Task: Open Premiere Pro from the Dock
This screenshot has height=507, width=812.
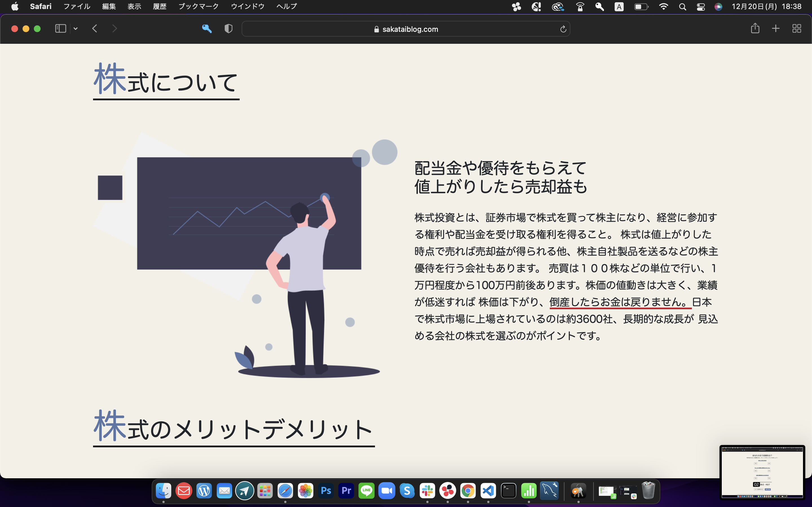Action: coord(346,490)
